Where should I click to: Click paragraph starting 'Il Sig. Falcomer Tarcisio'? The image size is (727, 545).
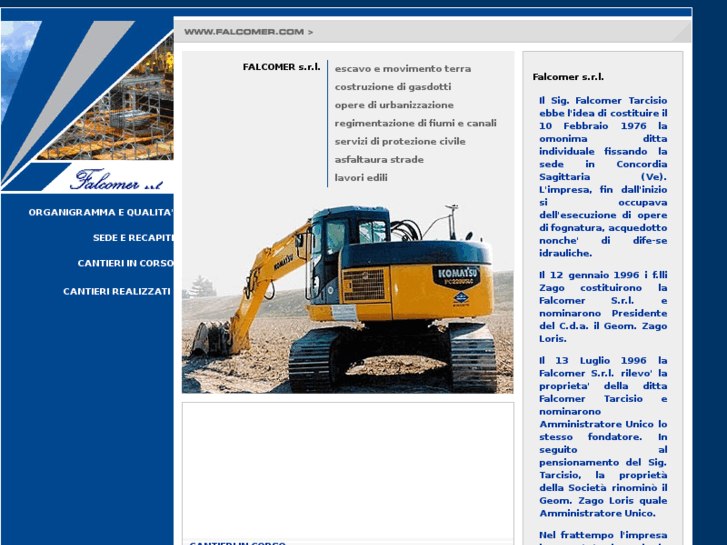pos(603,177)
